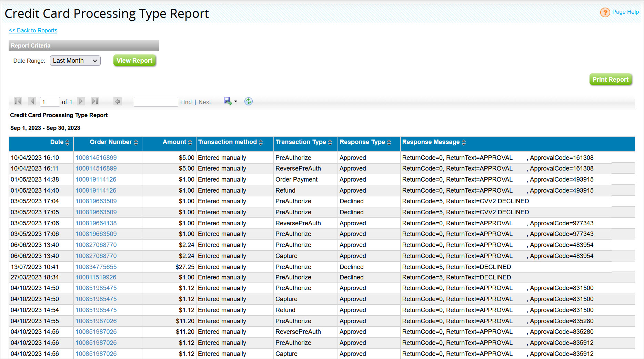Image resolution: width=644 pixels, height=359 pixels.
Task: Jump to last page of report
Action: [x=95, y=101]
